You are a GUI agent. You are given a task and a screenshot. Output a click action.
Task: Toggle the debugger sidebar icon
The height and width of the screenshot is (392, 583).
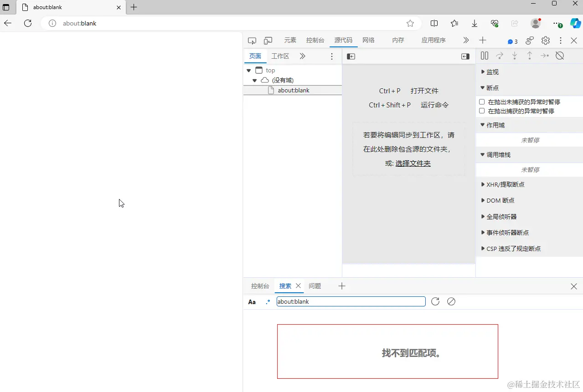pyautogui.click(x=465, y=56)
